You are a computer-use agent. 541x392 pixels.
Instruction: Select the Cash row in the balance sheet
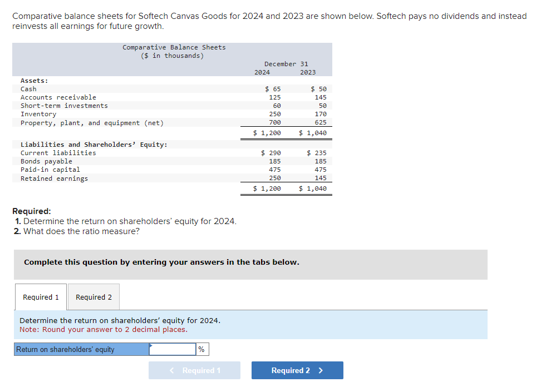tap(28, 88)
